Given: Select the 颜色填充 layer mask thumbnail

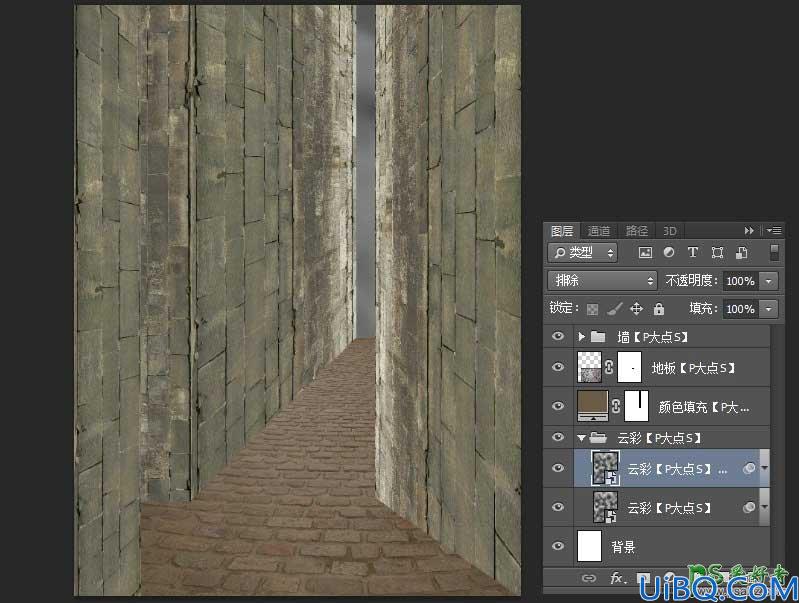Looking at the screenshot, I should (636, 406).
